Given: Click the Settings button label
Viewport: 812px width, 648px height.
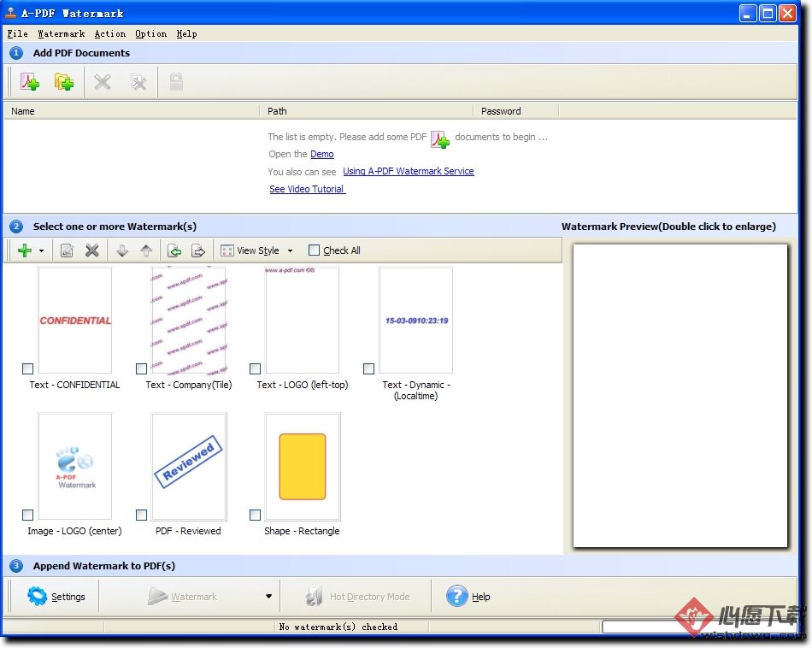Looking at the screenshot, I should coord(68,597).
